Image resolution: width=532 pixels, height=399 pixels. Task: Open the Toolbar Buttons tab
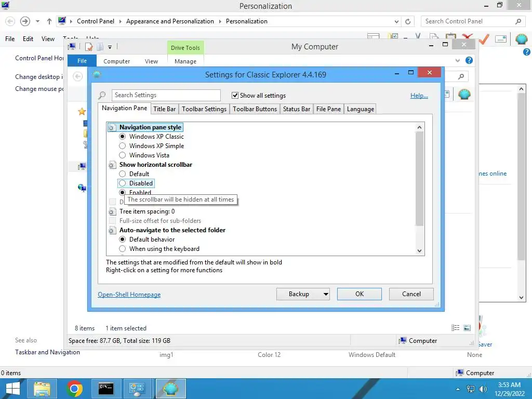point(255,109)
